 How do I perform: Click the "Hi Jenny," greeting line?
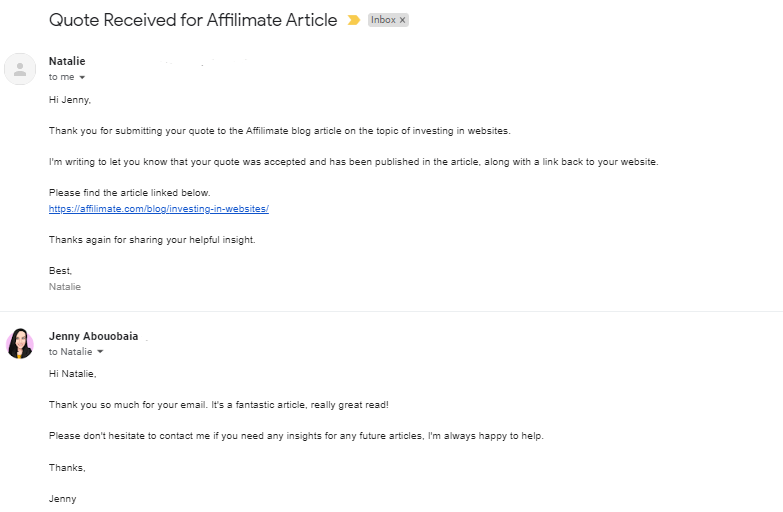pyautogui.click(x=68, y=100)
